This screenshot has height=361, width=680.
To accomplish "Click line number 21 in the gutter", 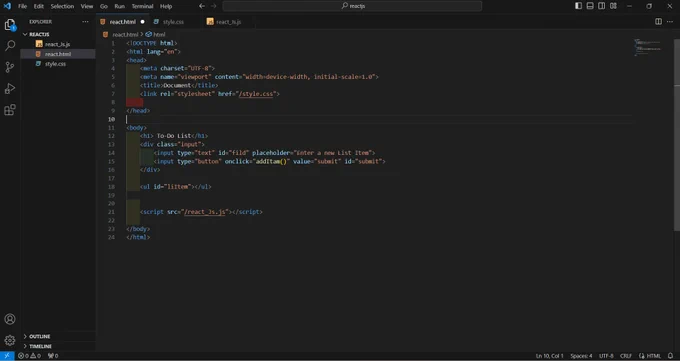I will [111, 212].
